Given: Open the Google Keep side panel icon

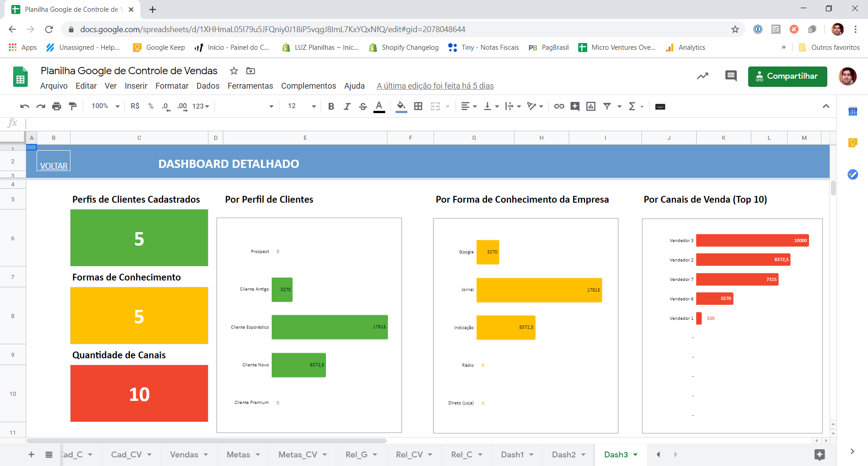Looking at the screenshot, I should [x=853, y=143].
